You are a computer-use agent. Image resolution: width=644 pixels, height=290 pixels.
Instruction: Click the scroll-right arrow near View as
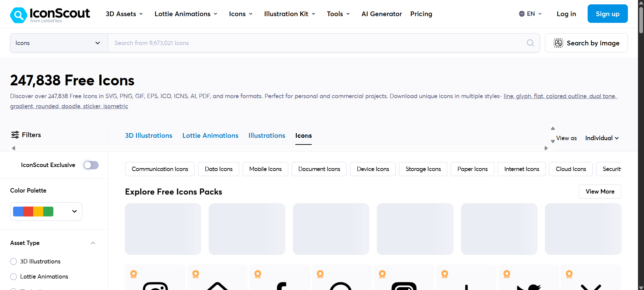(546, 148)
